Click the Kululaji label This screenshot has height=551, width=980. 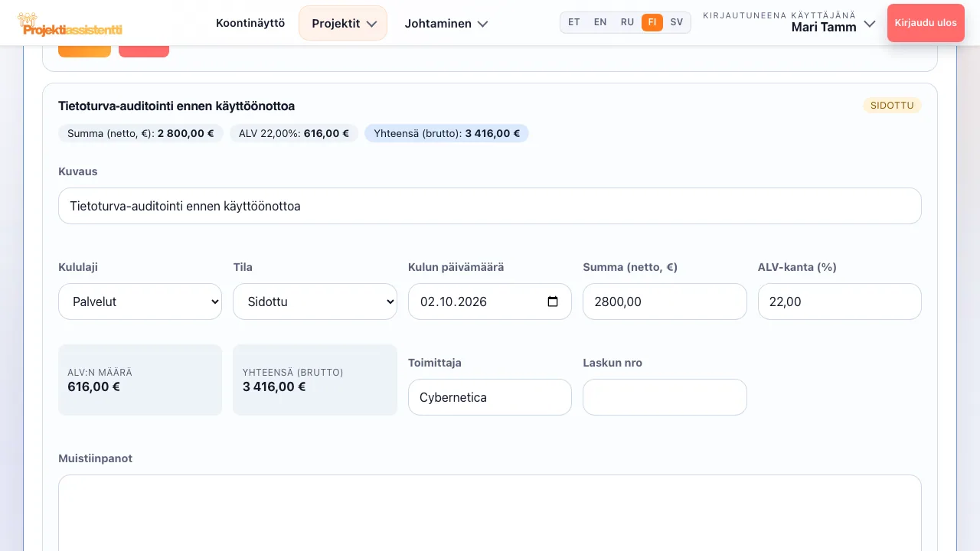[78, 267]
